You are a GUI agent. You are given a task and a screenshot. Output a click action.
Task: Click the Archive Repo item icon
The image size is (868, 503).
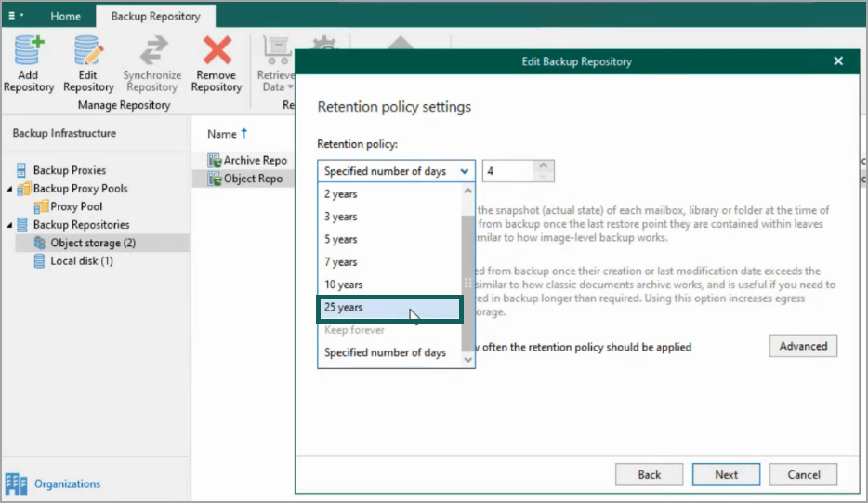tap(215, 161)
